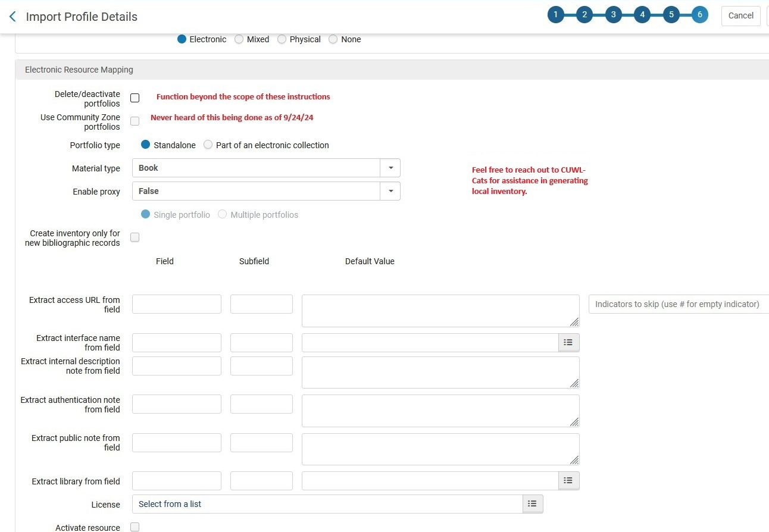The image size is (769, 532).
Task: Jump to wizard step 5
Action: (x=671, y=15)
